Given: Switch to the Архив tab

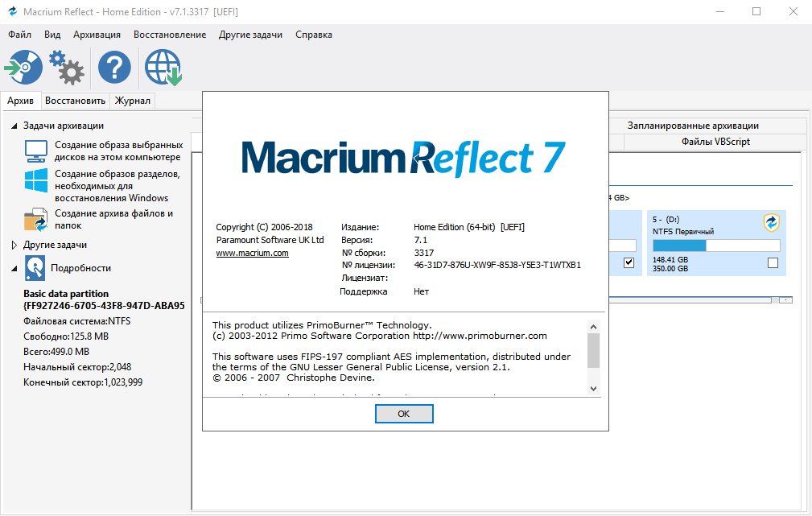Looking at the screenshot, I should coord(20,101).
